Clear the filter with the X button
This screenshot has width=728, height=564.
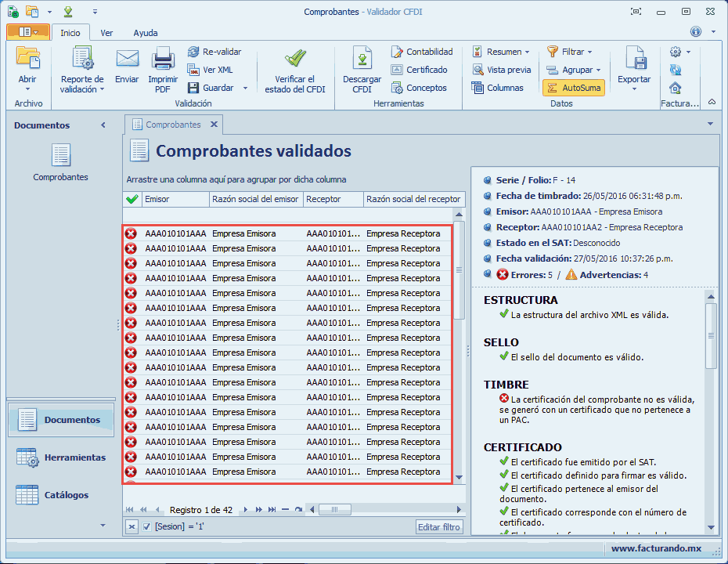[132, 527]
